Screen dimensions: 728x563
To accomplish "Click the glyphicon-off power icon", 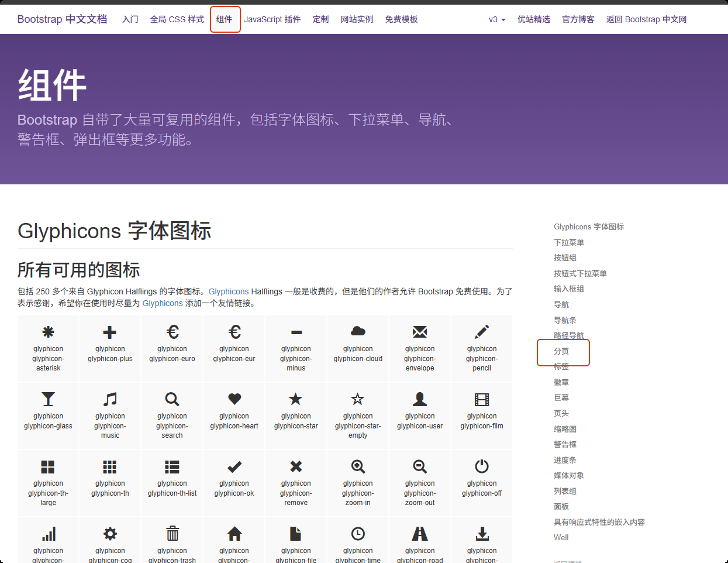I will click(x=482, y=466).
